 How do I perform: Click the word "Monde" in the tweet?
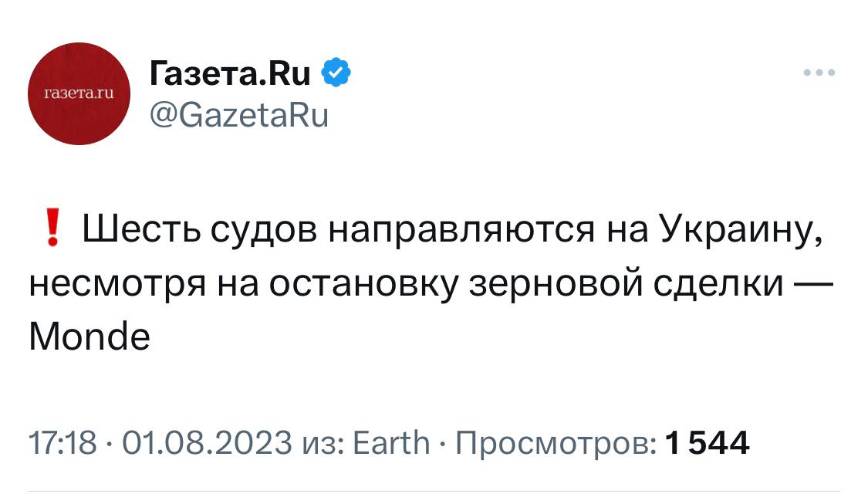click(x=89, y=337)
